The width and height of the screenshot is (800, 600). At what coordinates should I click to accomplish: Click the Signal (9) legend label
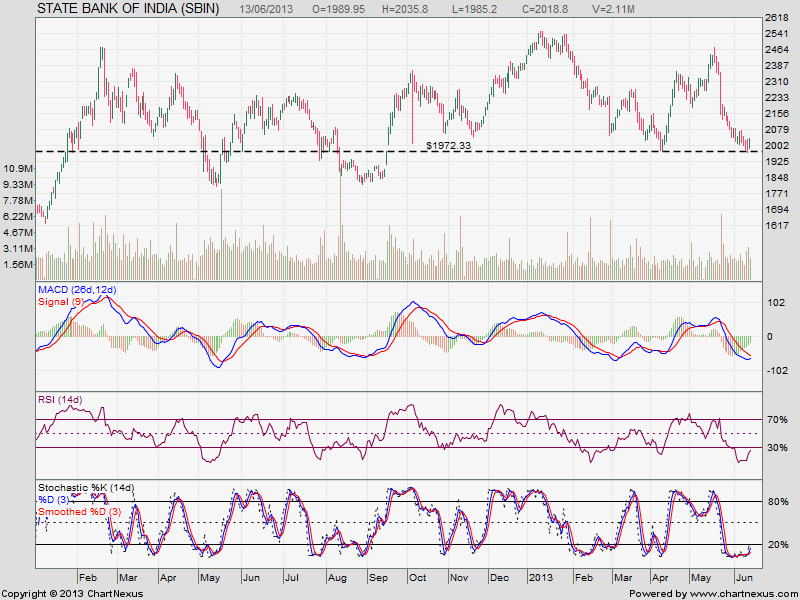tap(61, 302)
